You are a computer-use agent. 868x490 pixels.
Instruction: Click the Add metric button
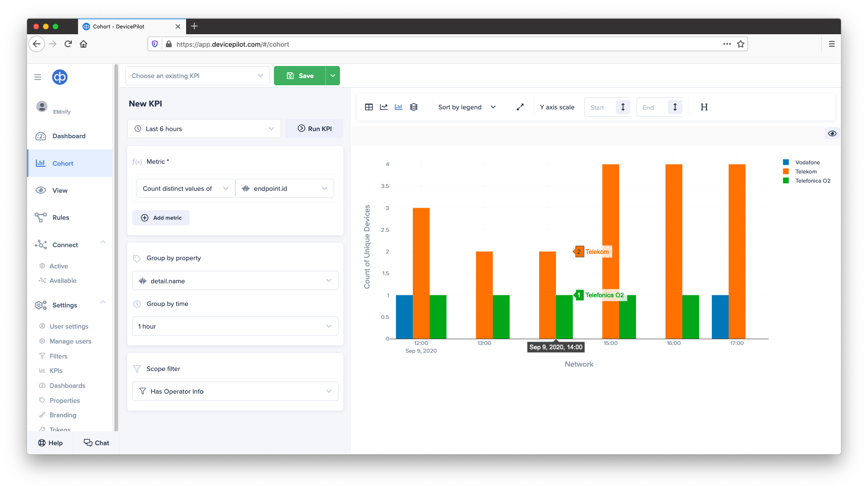pos(161,218)
